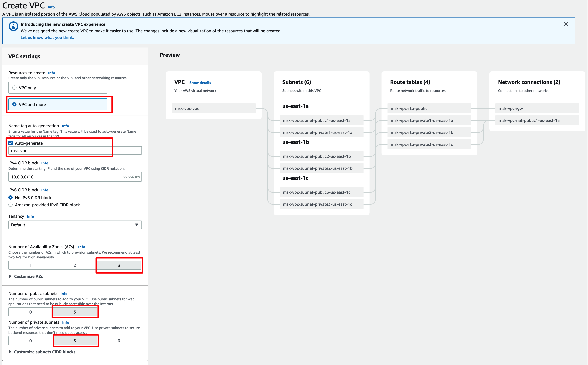Select msk-vpc-subnet-public3-us-east-1c in preview

(x=321, y=192)
